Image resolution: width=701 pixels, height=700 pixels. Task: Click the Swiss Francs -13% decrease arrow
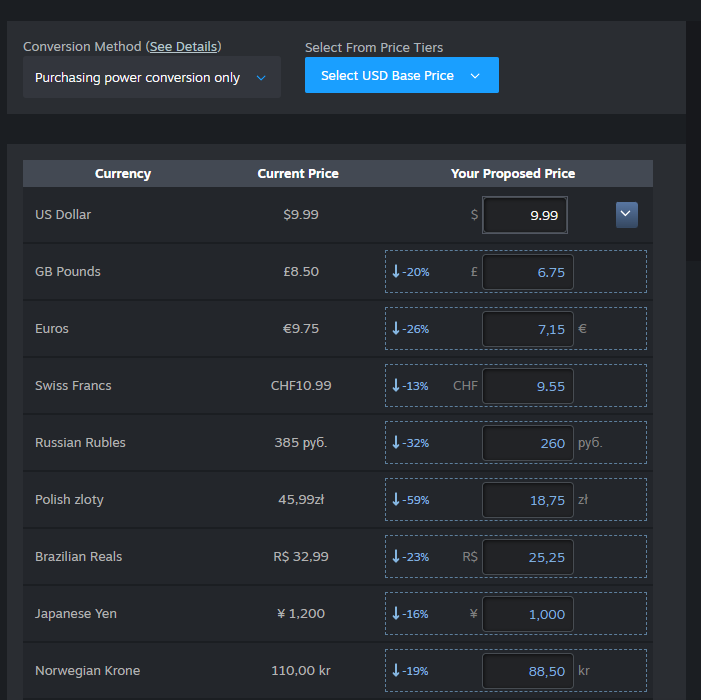[x=396, y=385]
